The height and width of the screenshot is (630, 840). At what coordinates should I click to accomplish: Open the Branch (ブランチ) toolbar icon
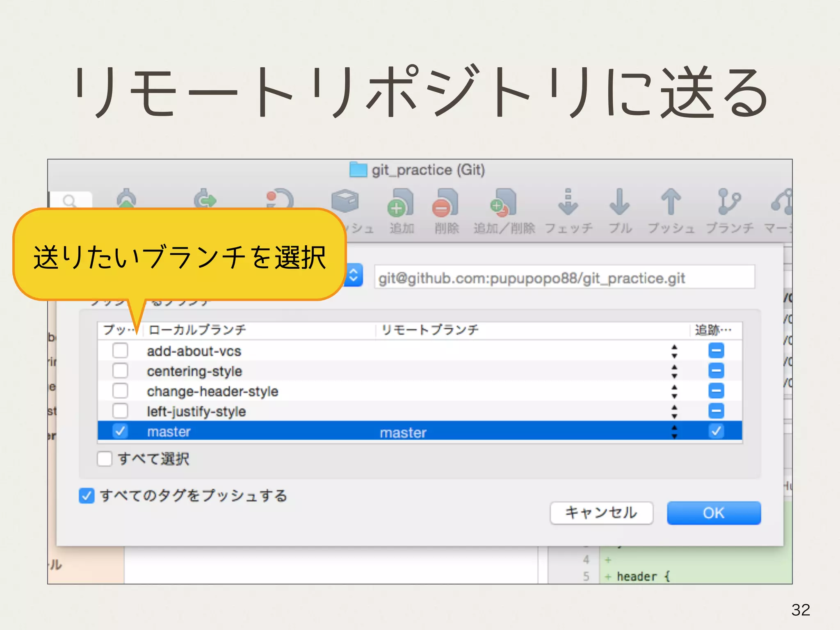(729, 203)
